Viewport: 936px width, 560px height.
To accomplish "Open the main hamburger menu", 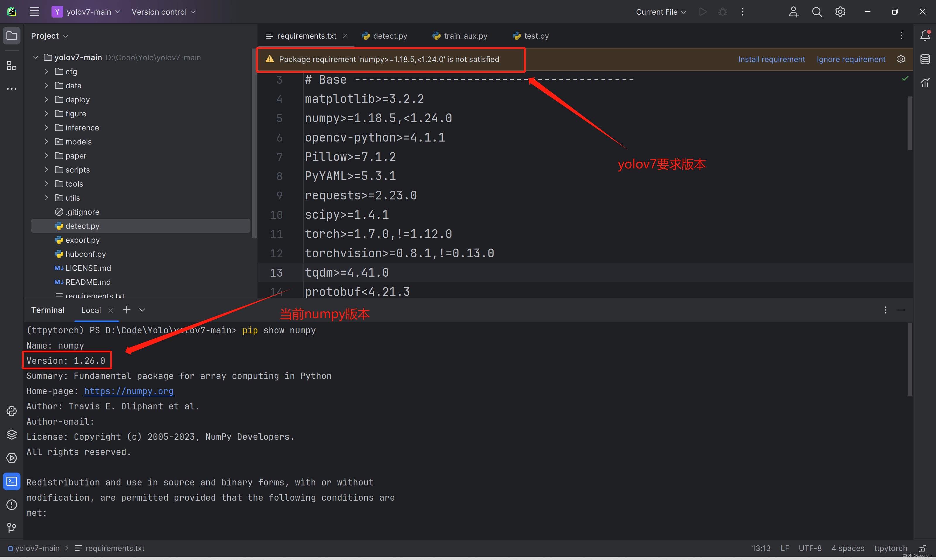I will (x=34, y=12).
